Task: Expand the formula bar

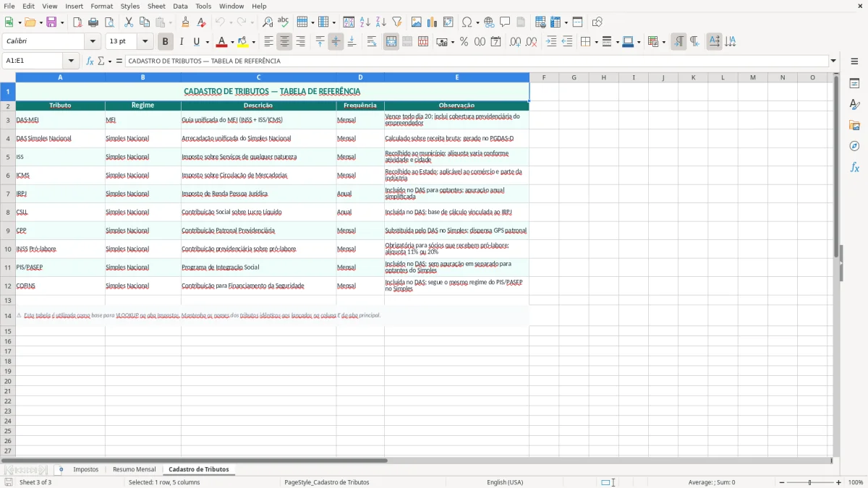Action: pyautogui.click(x=833, y=61)
